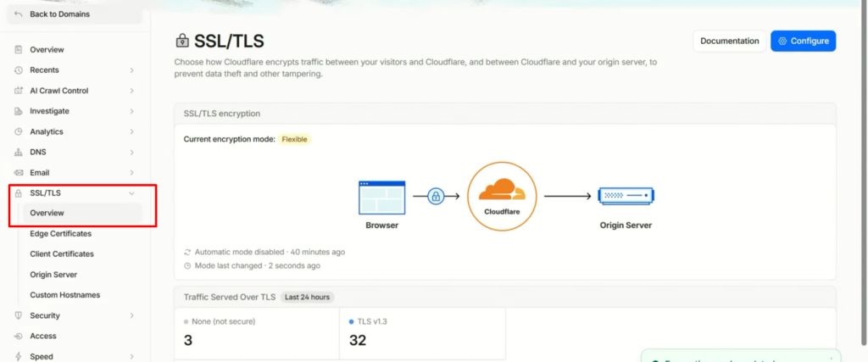Open Edge Certificates page
Viewport: 868px width, 362px height.
(x=61, y=234)
